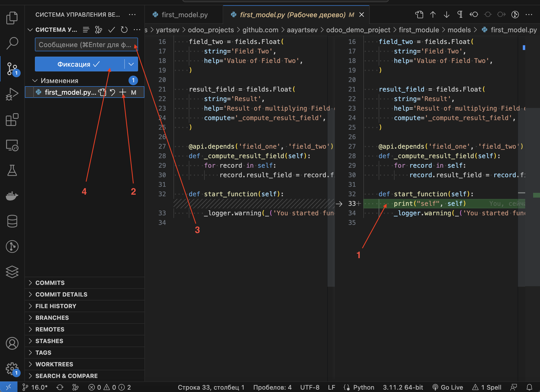540x392 pixels.
Task: Click models folder in breadcrumb
Action: pyautogui.click(x=459, y=30)
